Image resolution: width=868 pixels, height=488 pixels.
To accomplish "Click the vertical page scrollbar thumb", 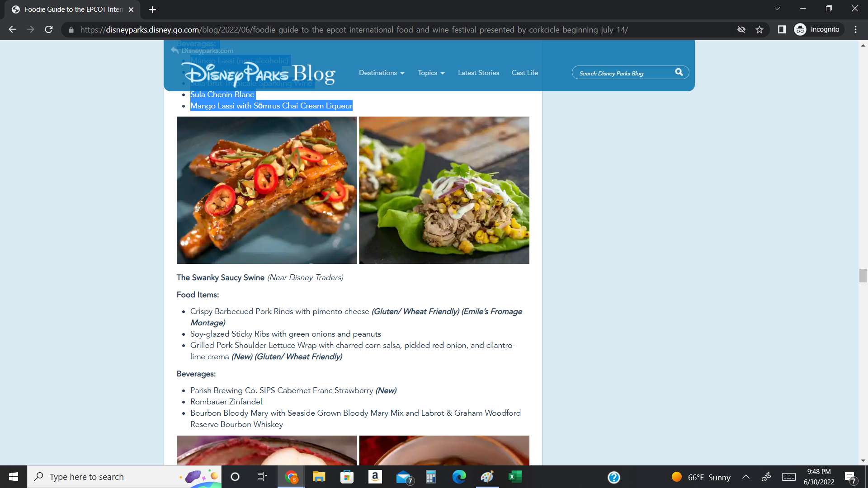I will click(863, 275).
